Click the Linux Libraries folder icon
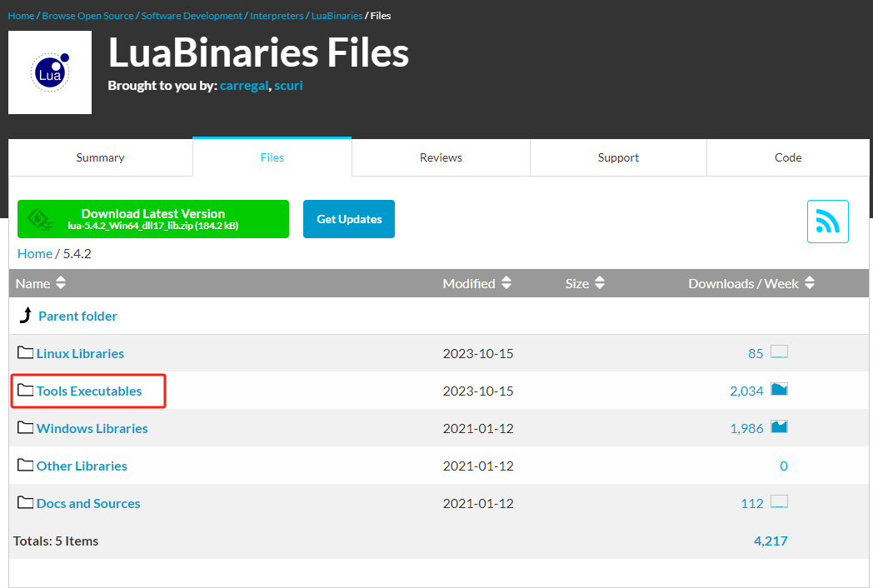 (25, 353)
